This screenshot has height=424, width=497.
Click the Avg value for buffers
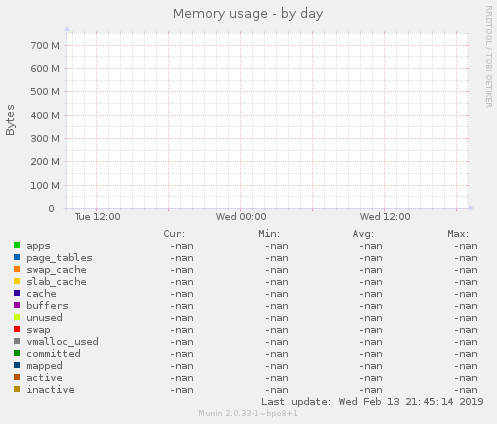coord(371,306)
